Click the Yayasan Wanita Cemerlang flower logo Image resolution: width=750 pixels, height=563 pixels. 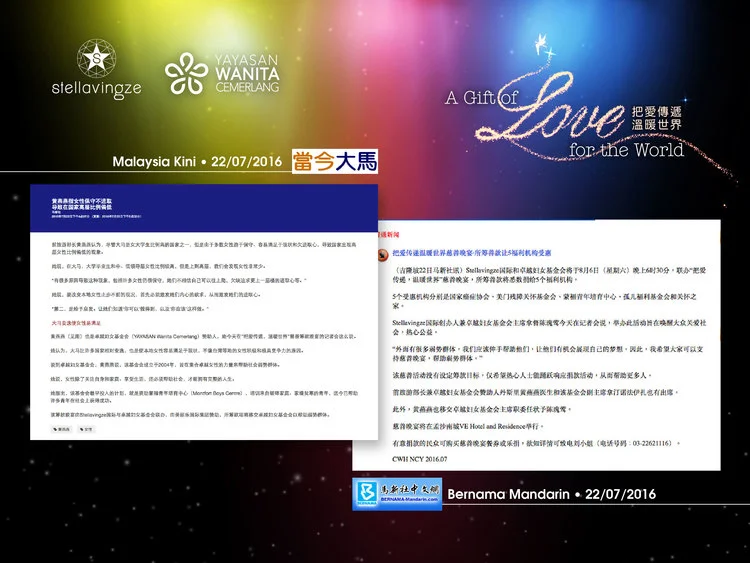[187, 73]
